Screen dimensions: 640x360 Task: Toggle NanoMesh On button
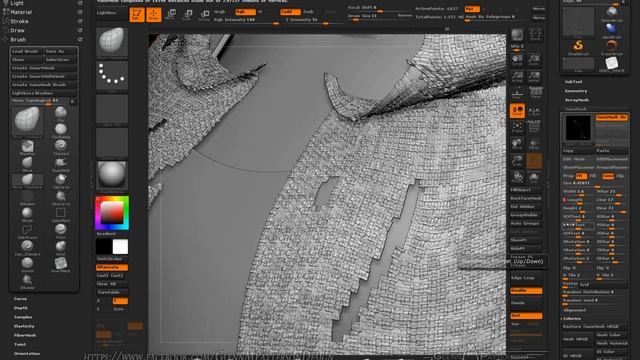[611, 117]
